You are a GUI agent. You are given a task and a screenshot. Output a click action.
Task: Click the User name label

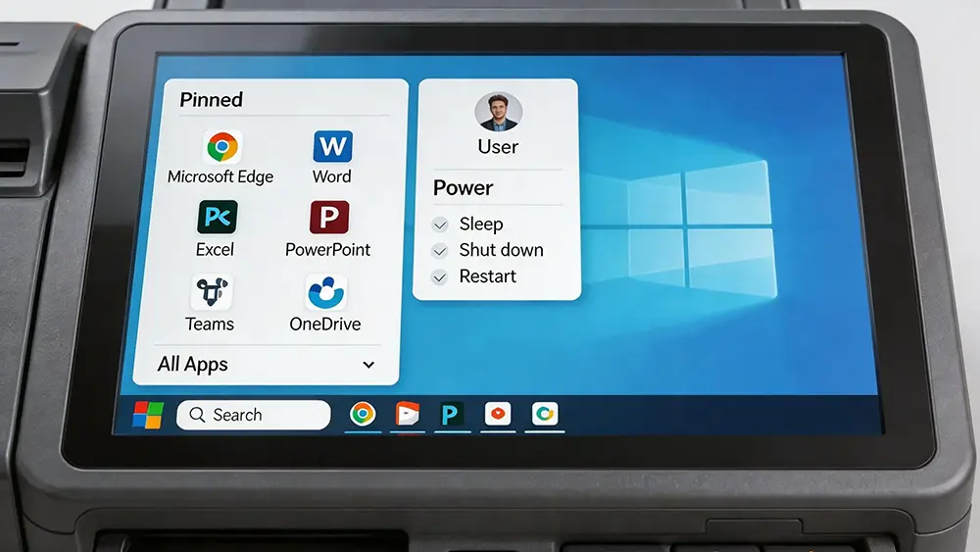pos(498,147)
